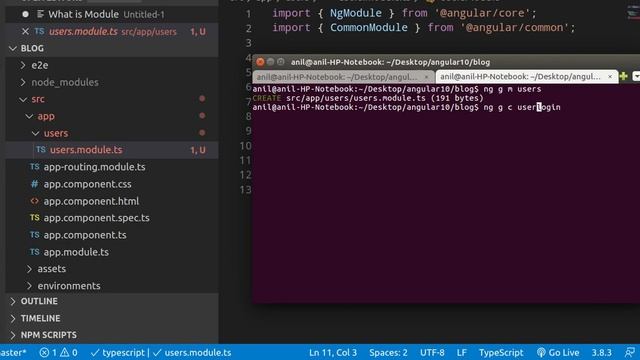Click line number 10 in the gutter

[245, 146]
